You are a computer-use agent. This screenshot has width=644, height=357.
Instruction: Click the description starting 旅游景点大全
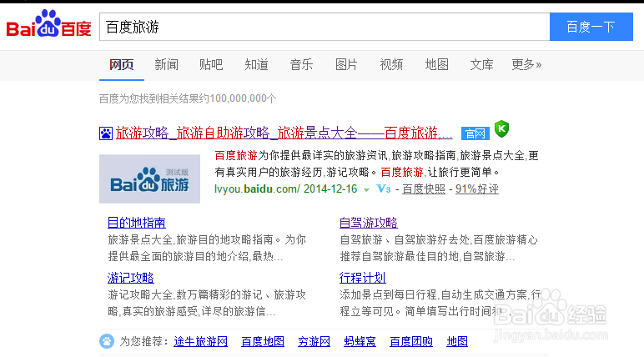tap(207, 248)
